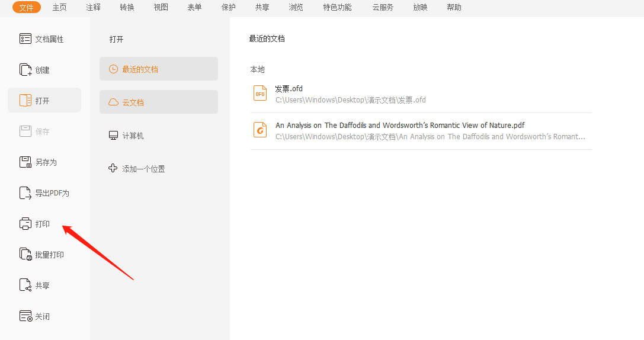This screenshot has height=340, width=644.
Task: Open 批量打印 batch print icon
Action: pyautogui.click(x=25, y=255)
